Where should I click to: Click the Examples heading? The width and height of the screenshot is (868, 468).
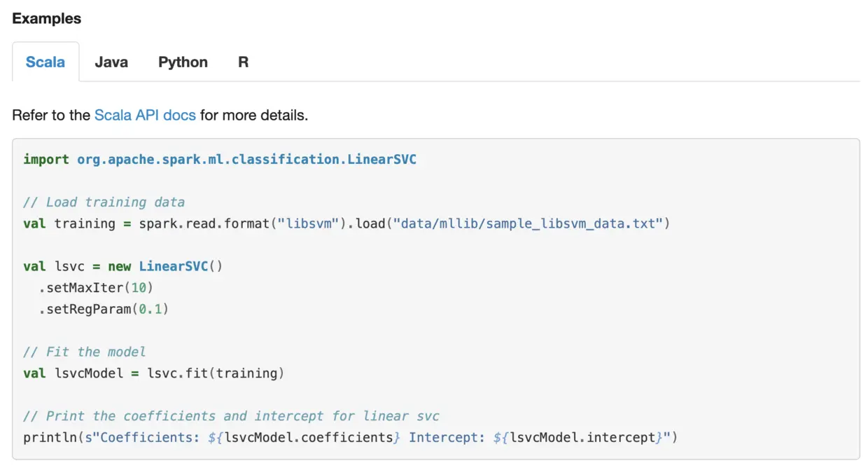coord(47,19)
